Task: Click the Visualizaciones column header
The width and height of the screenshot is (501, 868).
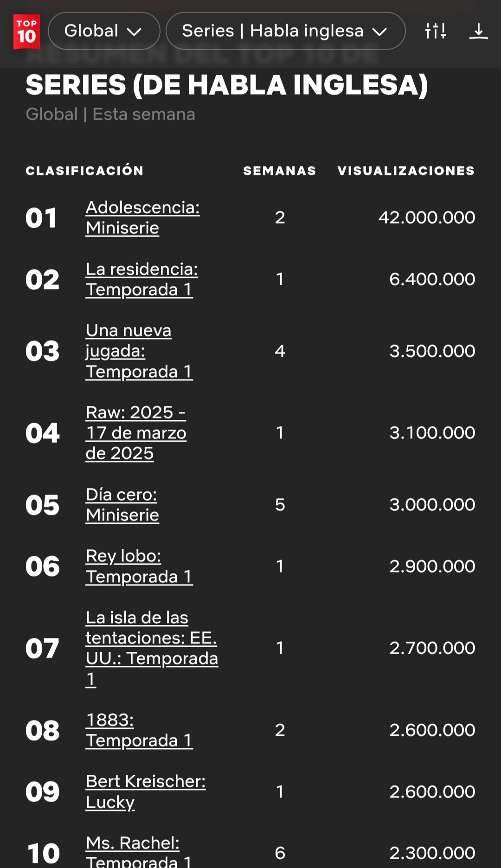Action: (406, 171)
